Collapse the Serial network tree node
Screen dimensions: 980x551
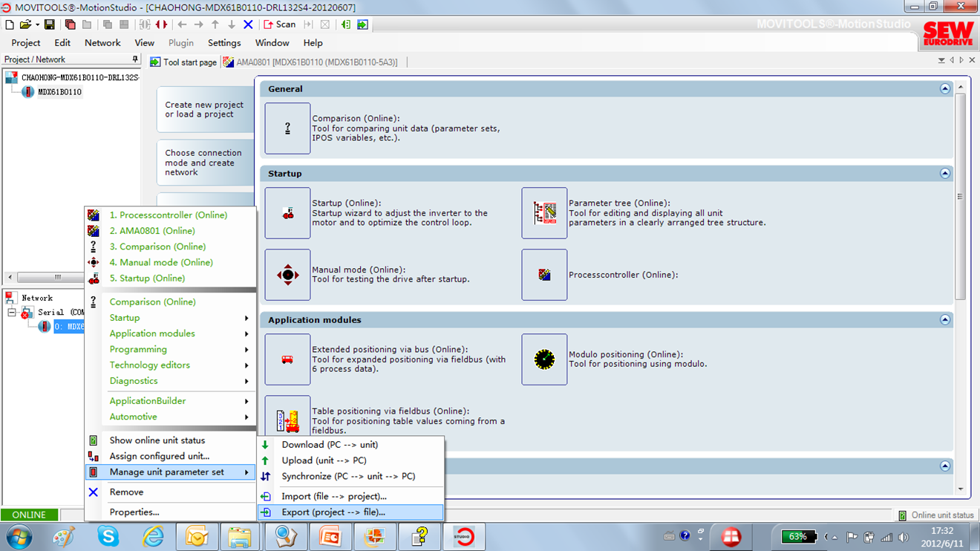(12, 313)
